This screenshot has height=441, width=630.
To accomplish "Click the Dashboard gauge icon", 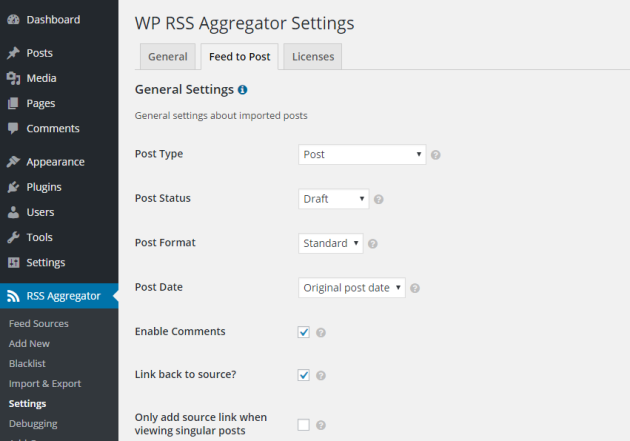I will 13,19.
